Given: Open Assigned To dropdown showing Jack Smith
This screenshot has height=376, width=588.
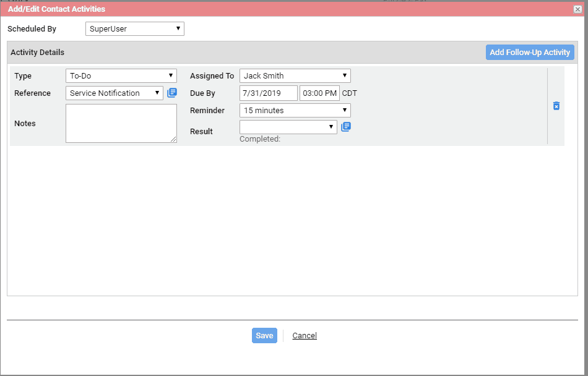Looking at the screenshot, I should [x=295, y=75].
